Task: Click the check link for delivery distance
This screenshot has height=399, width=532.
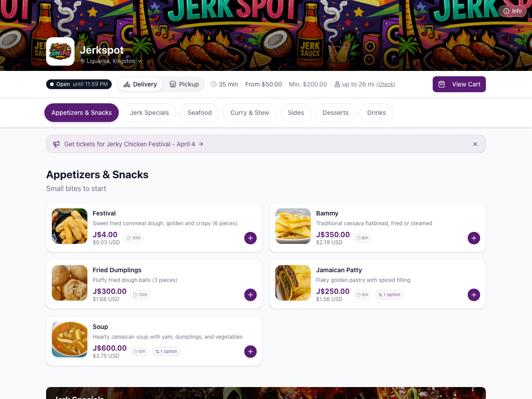Action: point(386,84)
